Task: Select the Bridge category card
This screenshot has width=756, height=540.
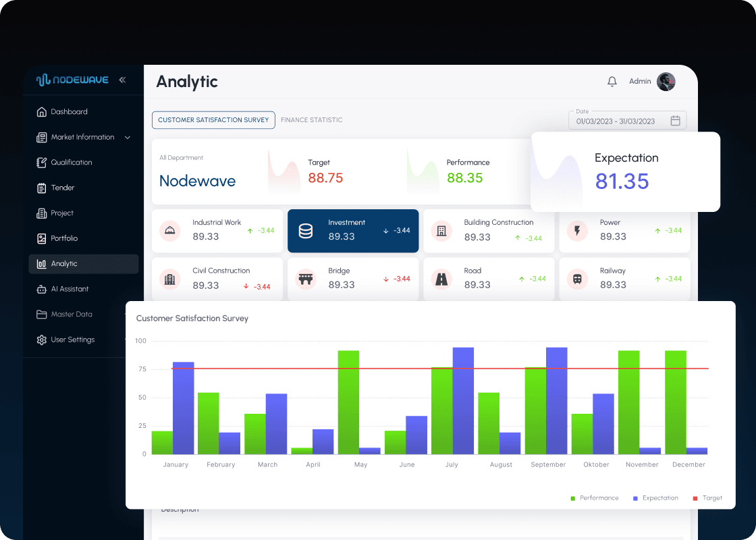Action: [x=354, y=279]
